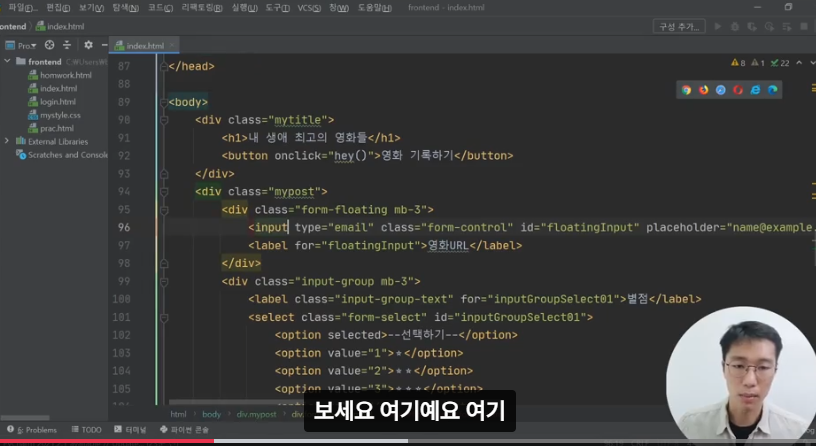This screenshot has height=446, width=816.
Task: Click "inputGroupSelect01" id on line 101
Action: 522,317
